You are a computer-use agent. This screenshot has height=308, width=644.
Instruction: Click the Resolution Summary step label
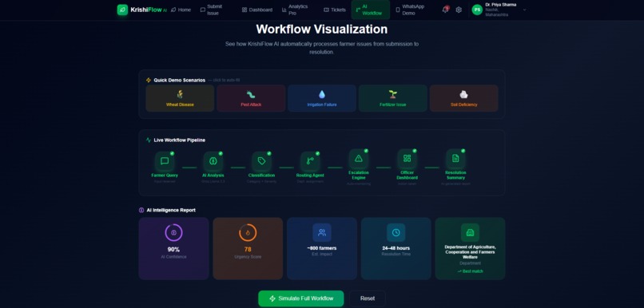click(455, 175)
